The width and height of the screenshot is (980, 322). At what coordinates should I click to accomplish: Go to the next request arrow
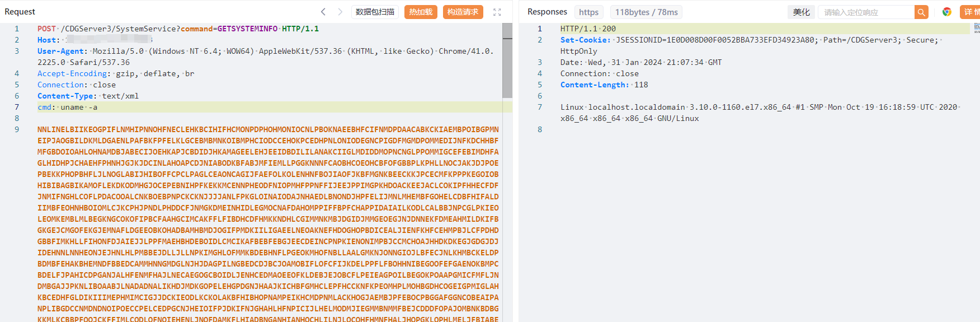(340, 12)
